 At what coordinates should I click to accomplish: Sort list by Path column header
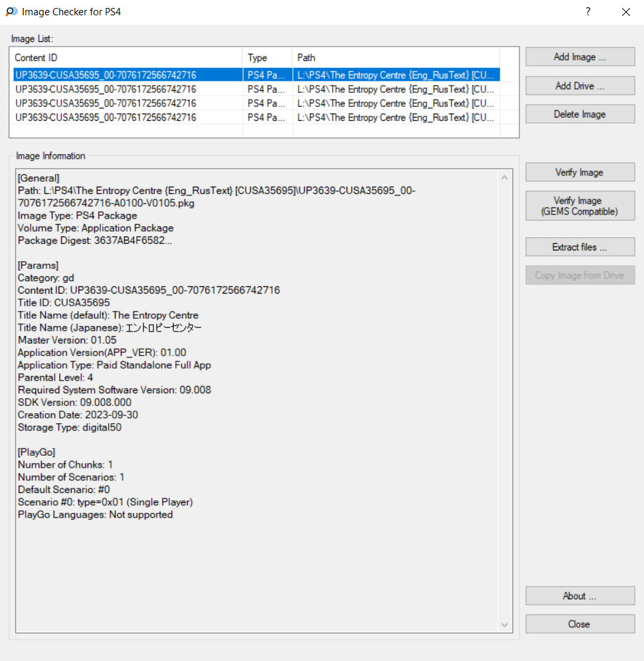[396, 58]
